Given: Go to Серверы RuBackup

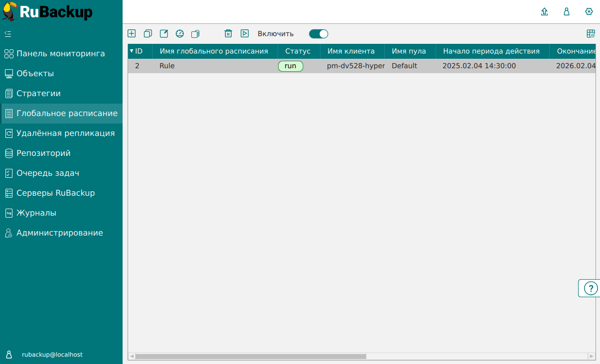Looking at the screenshot, I should pos(61,193).
